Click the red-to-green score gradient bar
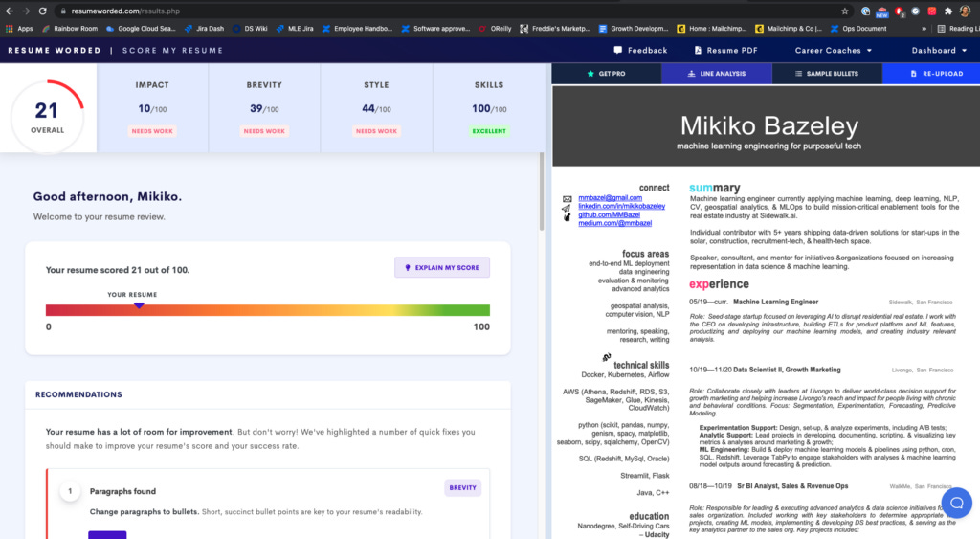980x539 pixels. (268, 310)
